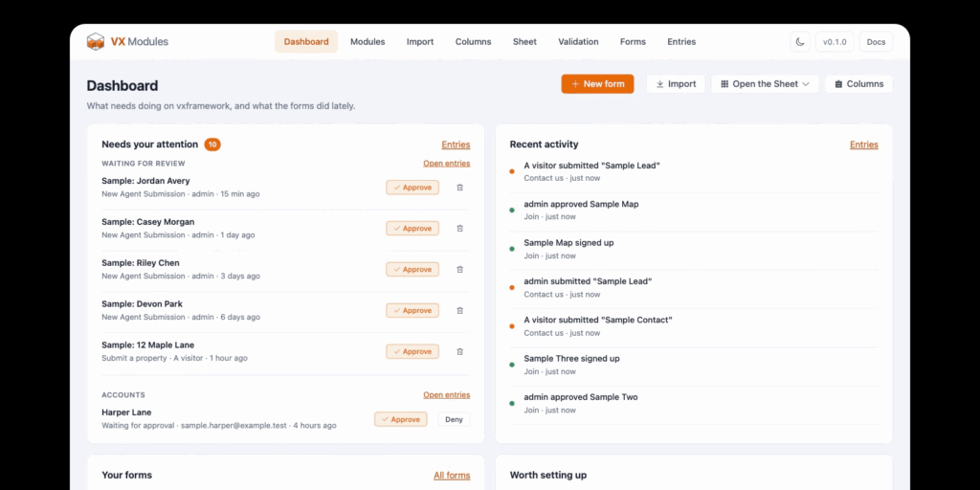
Task: Switch to the Forms tab
Action: coord(634,42)
